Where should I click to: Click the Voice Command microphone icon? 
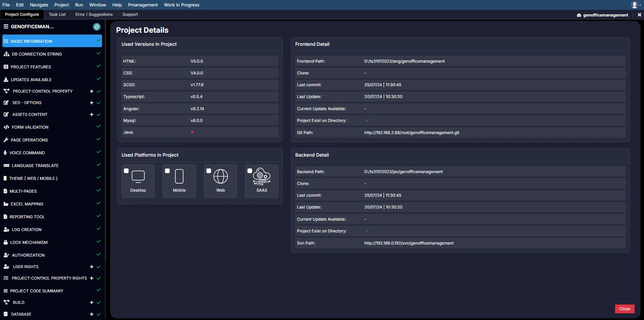(5, 153)
